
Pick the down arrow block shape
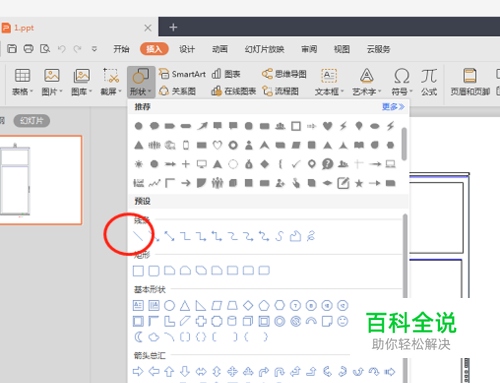[185, 371]
